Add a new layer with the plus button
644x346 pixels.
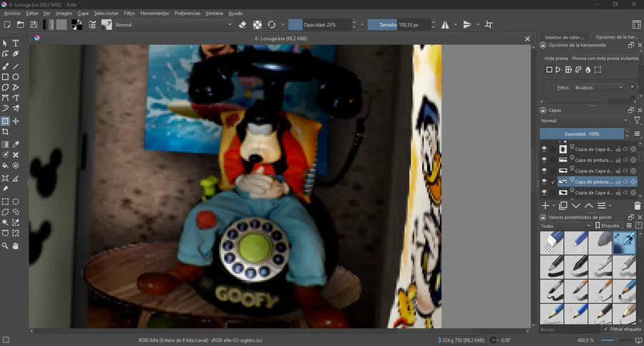pyautogui.click(x=545, y=206)
